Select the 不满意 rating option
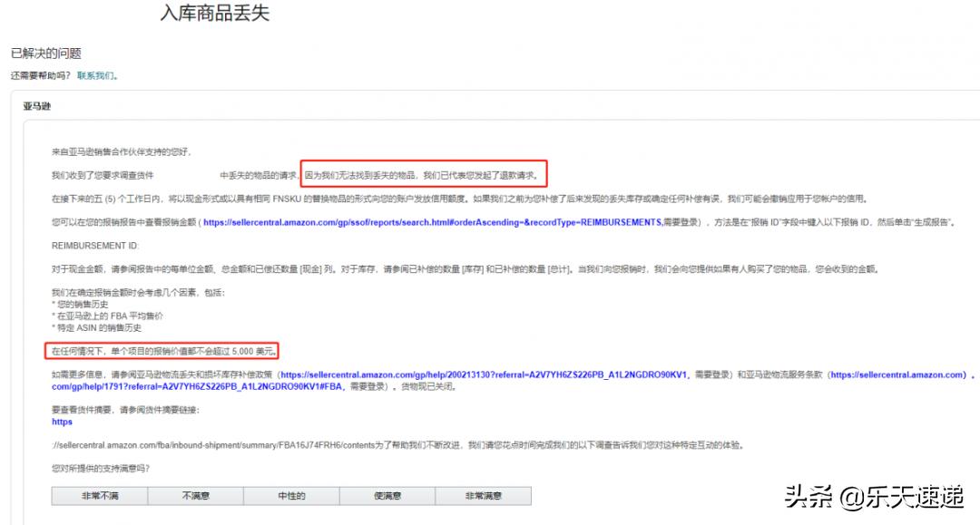 click(196, 495)
